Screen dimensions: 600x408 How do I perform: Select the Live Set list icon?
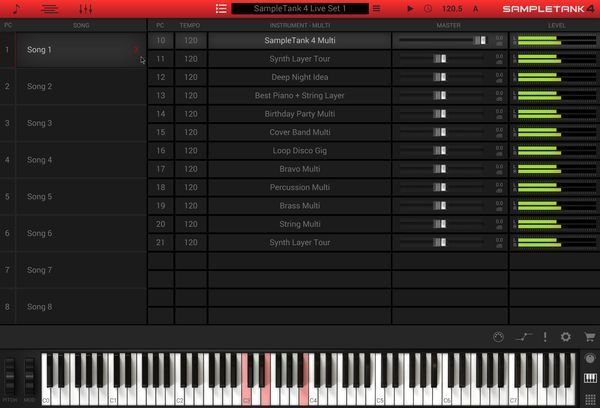(x=221, y=8)
